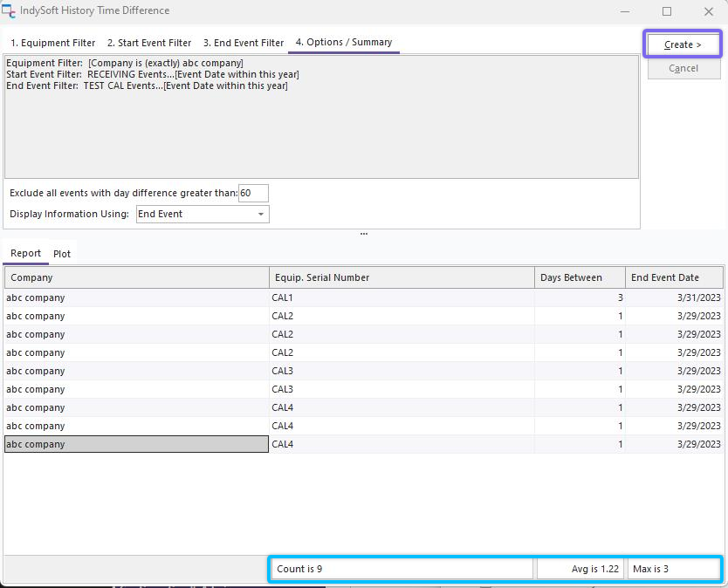
Task: Click the IndySoft app icon in title bar
Action: point(10,11)
